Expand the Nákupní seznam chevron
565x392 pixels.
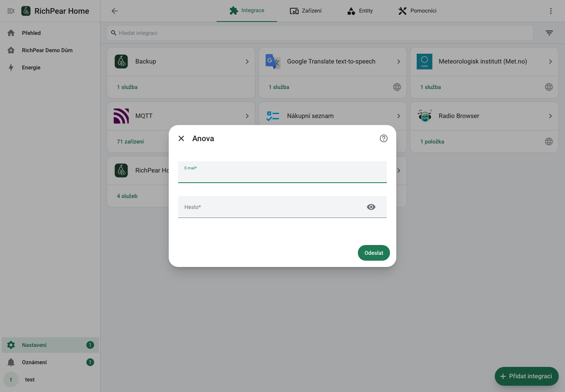coord(399,116)
